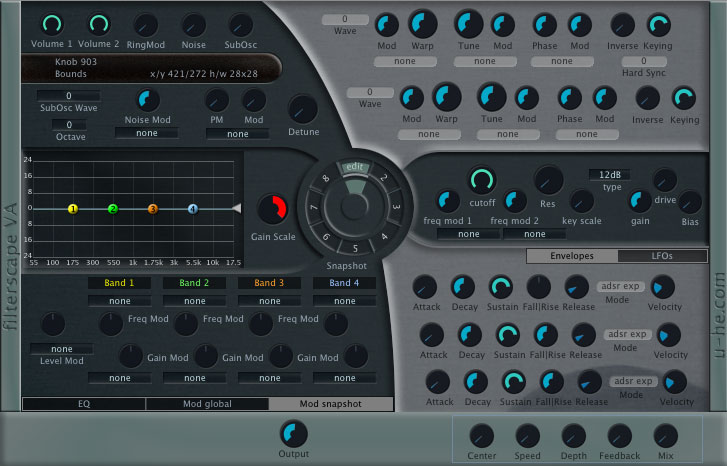Screen dimensions: 727x466
Task: Click green EQ band 2 handle
Action: point(113,209)
